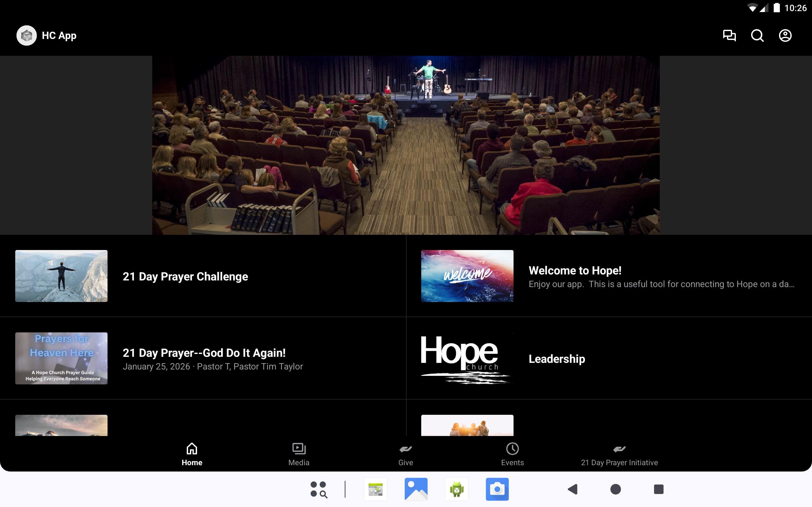The image size is (812, 507).
Task: Select the Home tab
Action: click(x=192, y=454)
